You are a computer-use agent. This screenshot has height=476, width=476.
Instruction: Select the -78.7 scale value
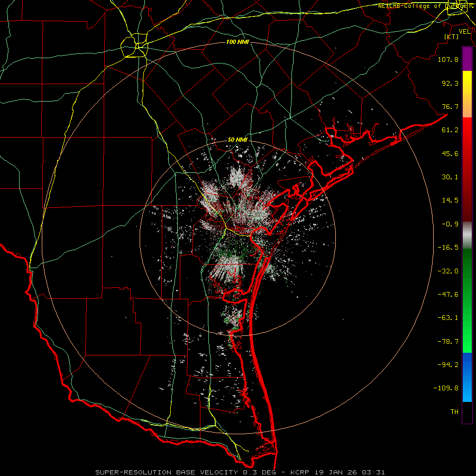coord(448,342)
